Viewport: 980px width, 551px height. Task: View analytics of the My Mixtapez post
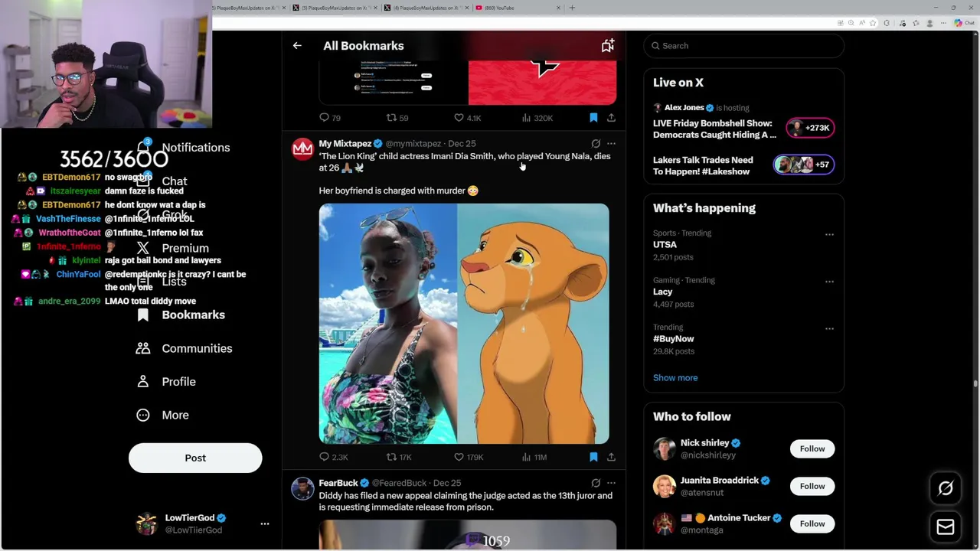534,457
